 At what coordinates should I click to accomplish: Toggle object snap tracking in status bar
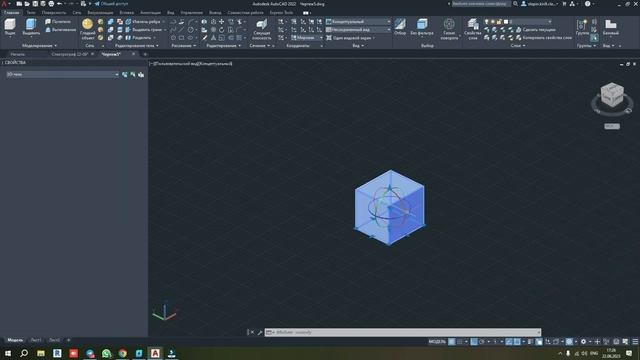click(x=509, y=342)
